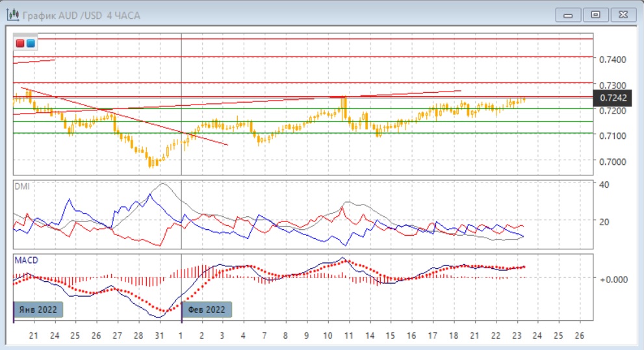
Task: Select the current price tag 0.7242
Action: point(613,97)
